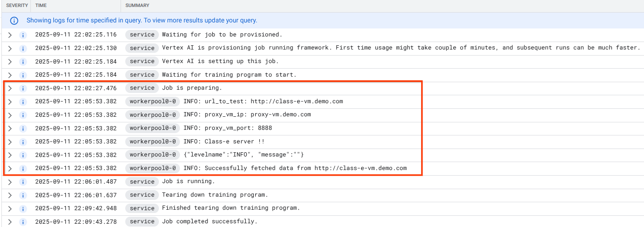Viewport: 644px width, 227px height.
Task: Click info severity icon for 'Job is preparing' row
Action: tap(22, 88)
